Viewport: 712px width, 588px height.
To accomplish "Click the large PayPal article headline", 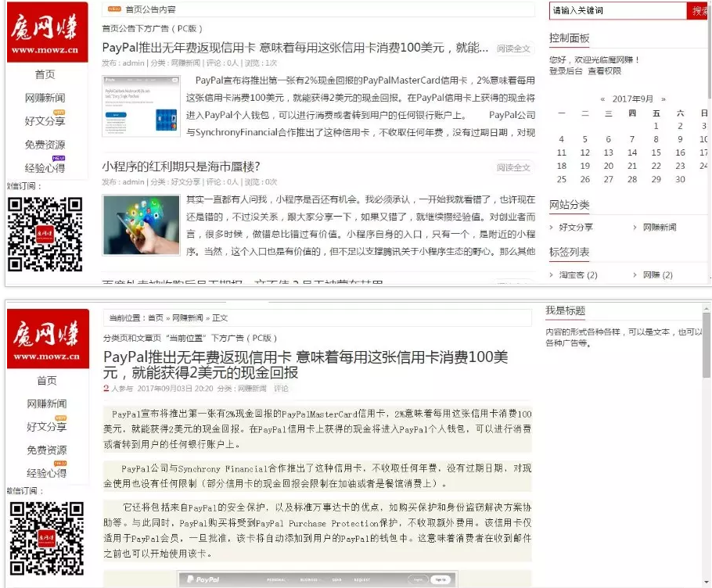I will [x=305, y=365].
